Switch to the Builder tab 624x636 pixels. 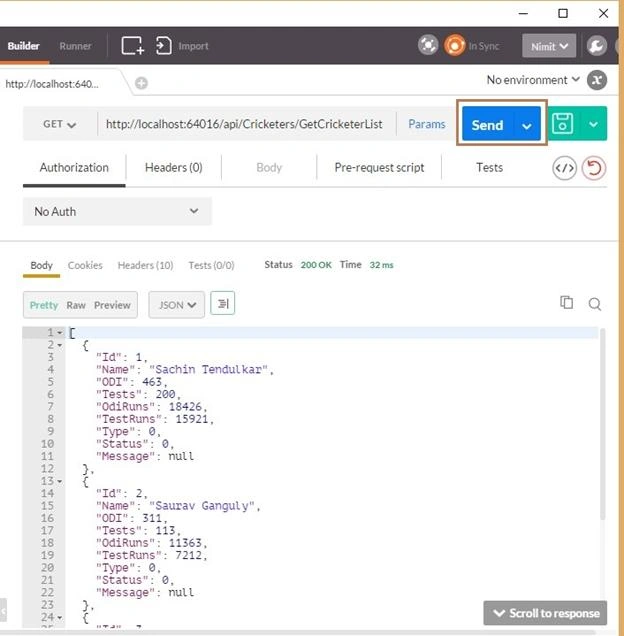coord(24,46)
